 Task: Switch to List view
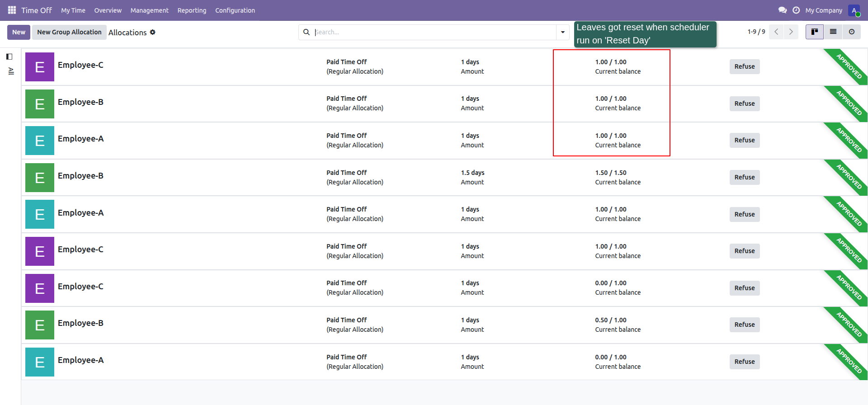pos(833,32)
